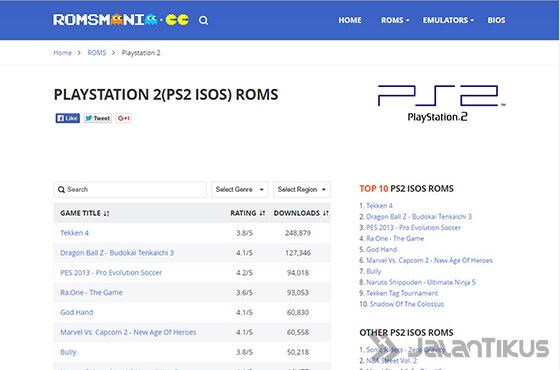Open Naruto Shippuden Ultimate Ninja 5 link
The height and width of the screenshot is (370, 560).
tap(421, 282)
